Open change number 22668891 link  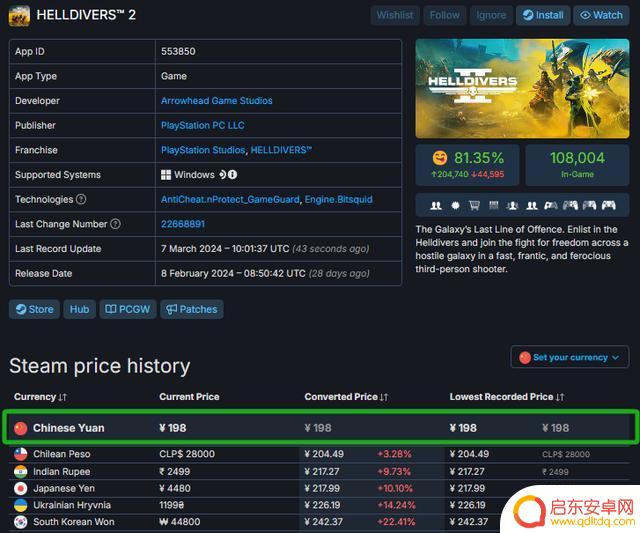[182, 224]
